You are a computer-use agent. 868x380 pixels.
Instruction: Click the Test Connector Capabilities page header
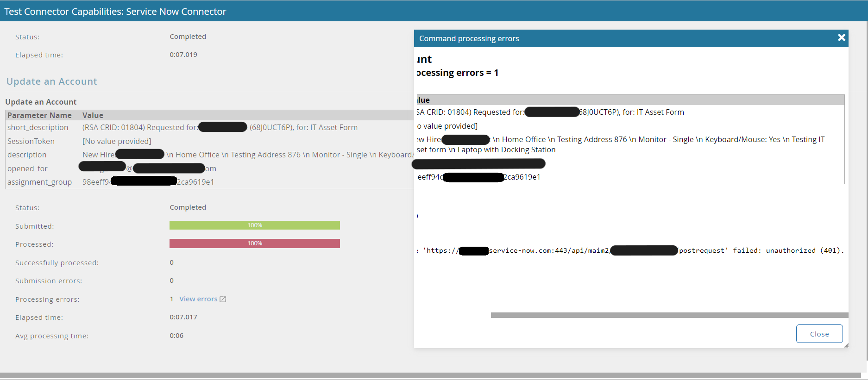115,12
